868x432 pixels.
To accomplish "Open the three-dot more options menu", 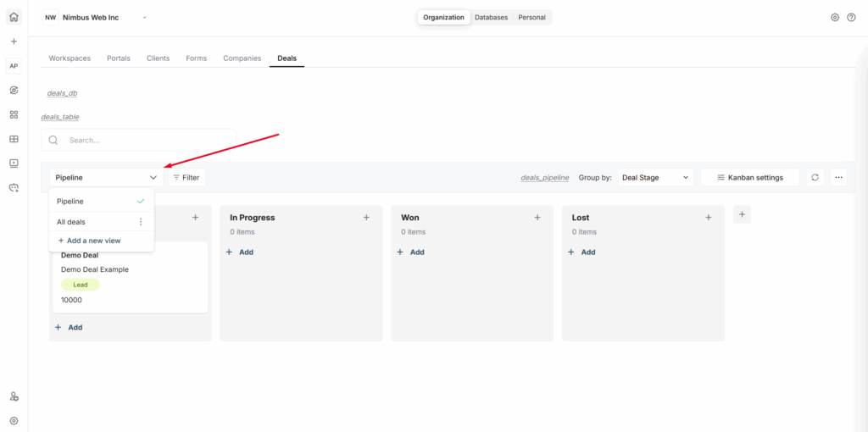I will point(838,177).
